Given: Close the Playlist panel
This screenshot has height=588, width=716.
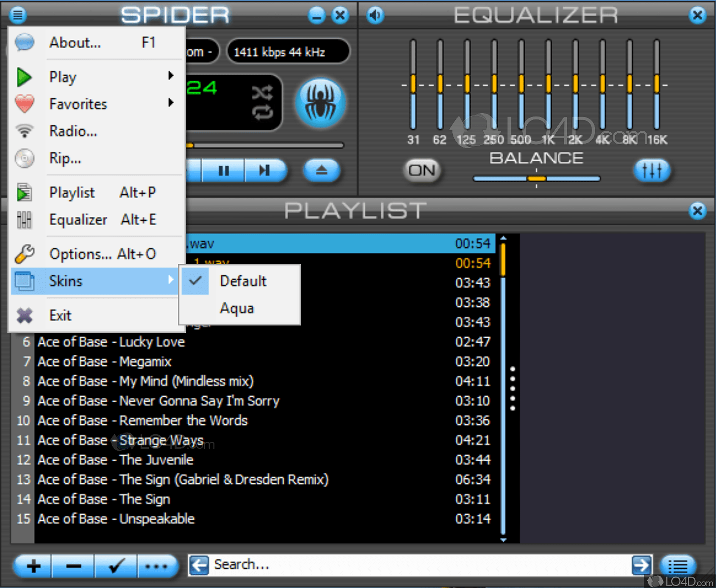Looking at the screenshot, I should (x=697, y=211).
